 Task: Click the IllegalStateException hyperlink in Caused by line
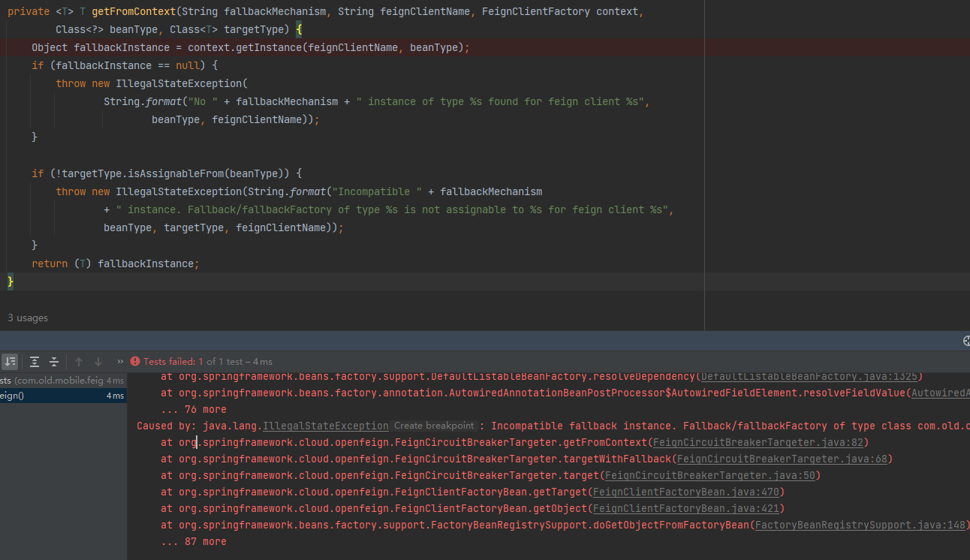tap(325, 426)
